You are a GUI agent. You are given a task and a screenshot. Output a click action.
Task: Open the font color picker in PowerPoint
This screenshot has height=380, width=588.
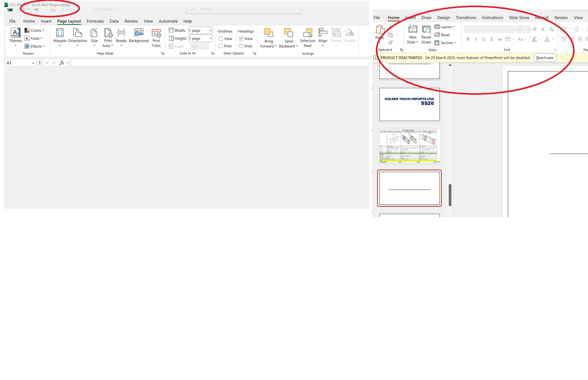pyautogui.click(x=553, y=39)
